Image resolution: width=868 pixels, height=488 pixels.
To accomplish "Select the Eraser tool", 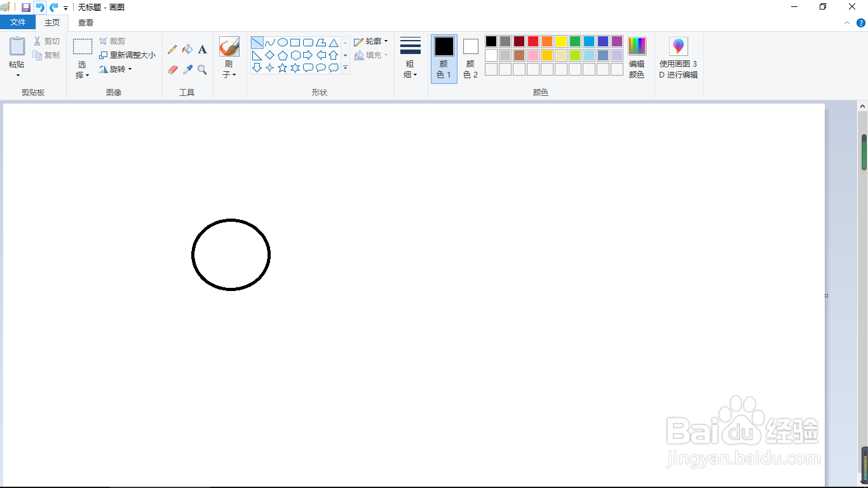I will (172, 70).
